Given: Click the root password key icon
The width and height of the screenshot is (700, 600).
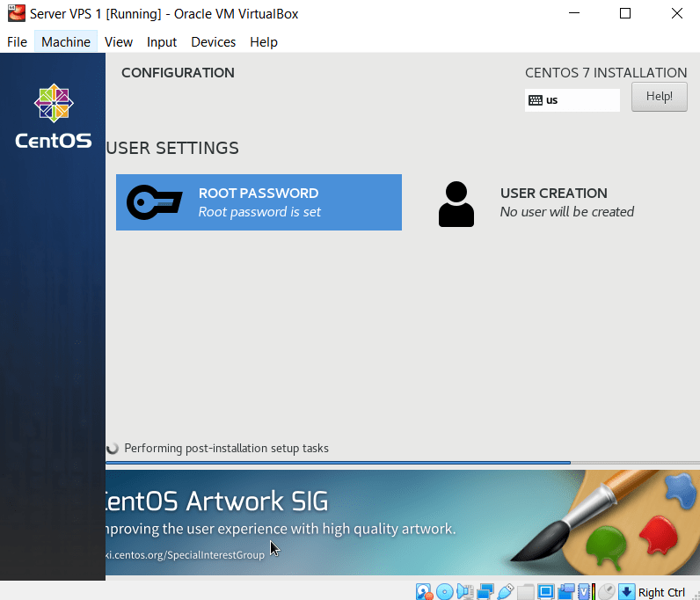Looking at the screenshot, I should (154, 202).
